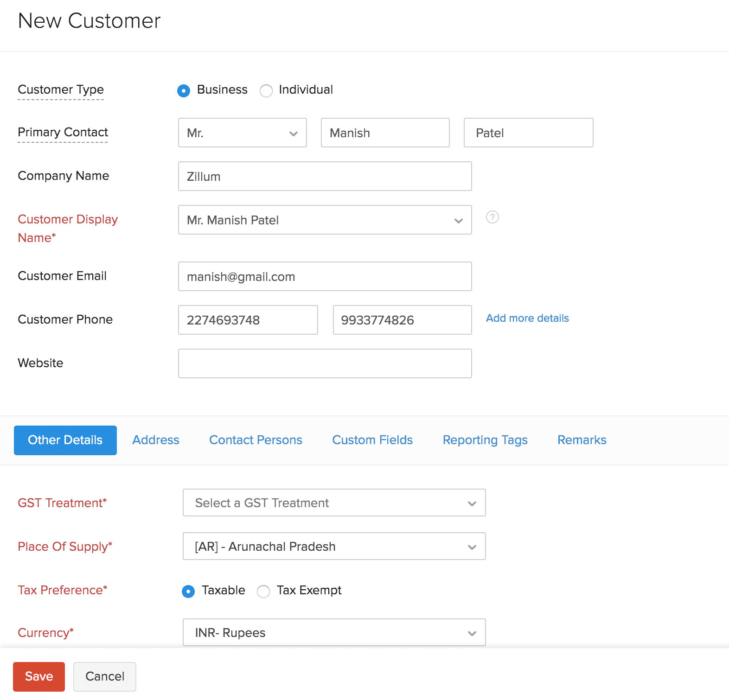
Task: Expand the Place Of Supply dropdown
Action: pyautogui.click(x=334, y=547)
